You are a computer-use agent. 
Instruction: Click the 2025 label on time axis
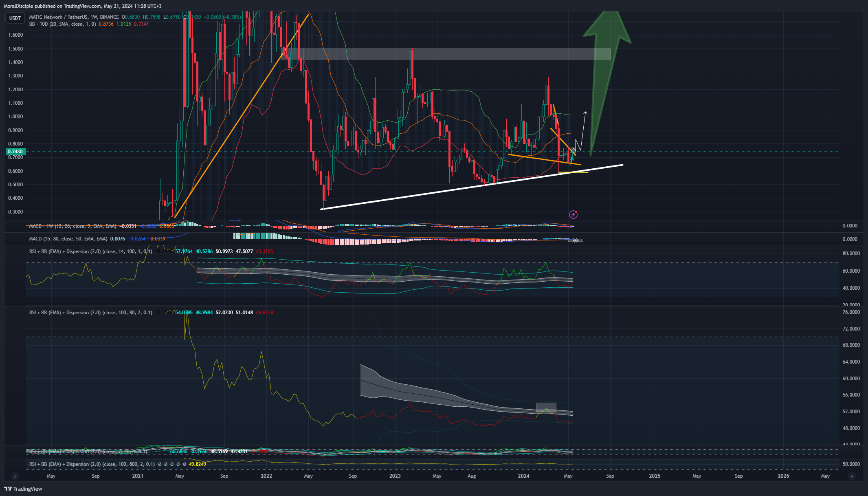coord(655,476)
